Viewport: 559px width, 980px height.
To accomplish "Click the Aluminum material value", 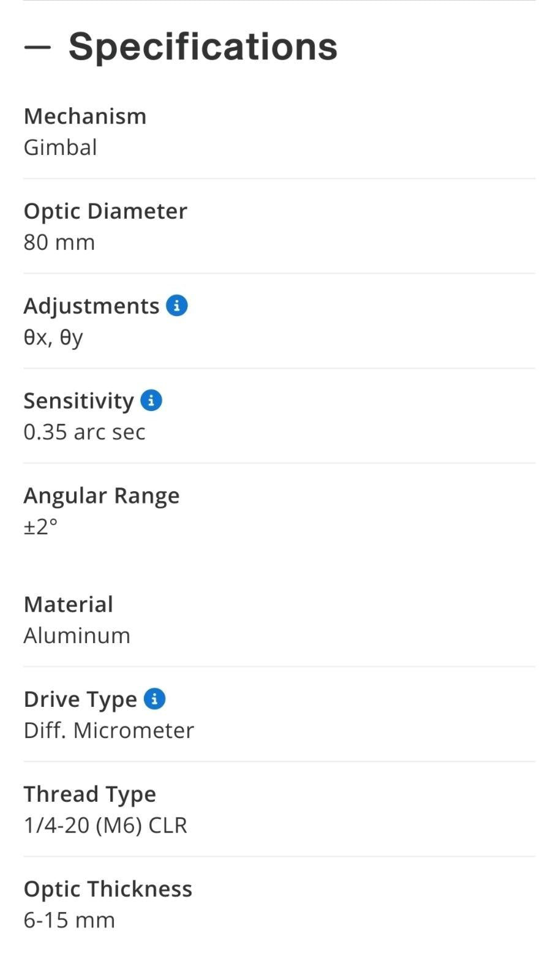I will [77, 636].
